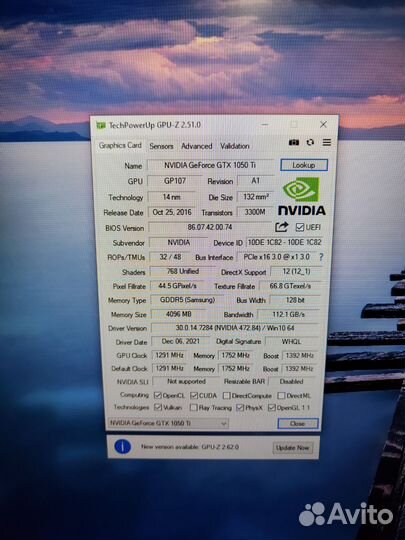Click the GPU Clock row Boost 1392 MHz
Screen dimensions: 405x540
click(299, 355)
